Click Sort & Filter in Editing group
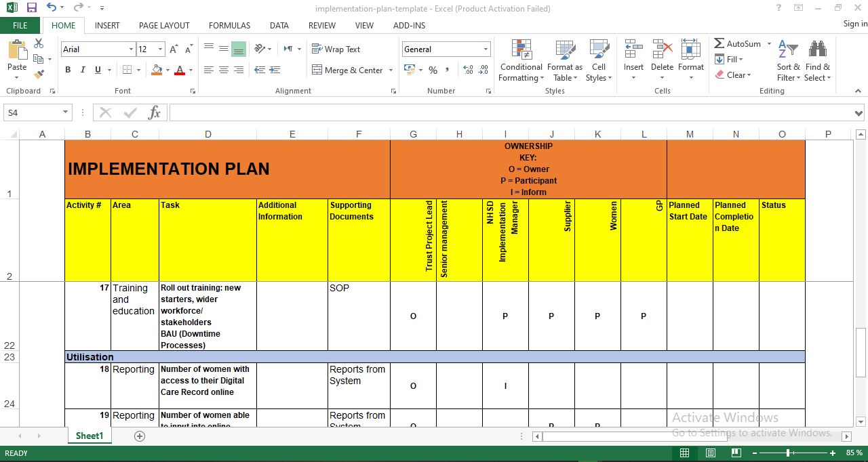The height and width of the screenshot is (462, 868). (788, 61)
